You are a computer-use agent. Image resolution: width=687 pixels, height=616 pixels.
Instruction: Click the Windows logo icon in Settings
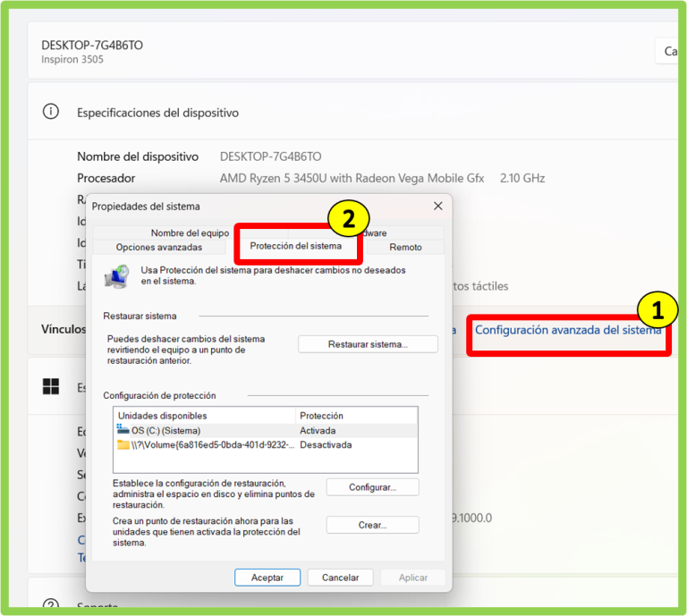tap(51, 386)
